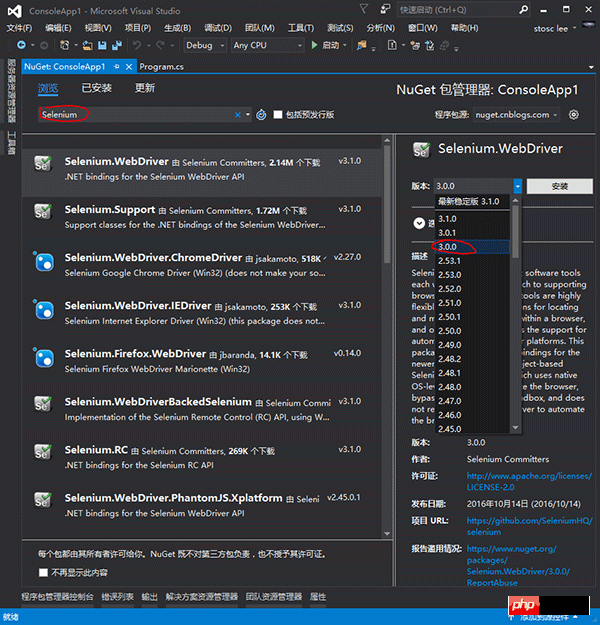Viewport: 600px width, 625px height.
Task: Open the File menu
Action: click(x=19, y=28)
